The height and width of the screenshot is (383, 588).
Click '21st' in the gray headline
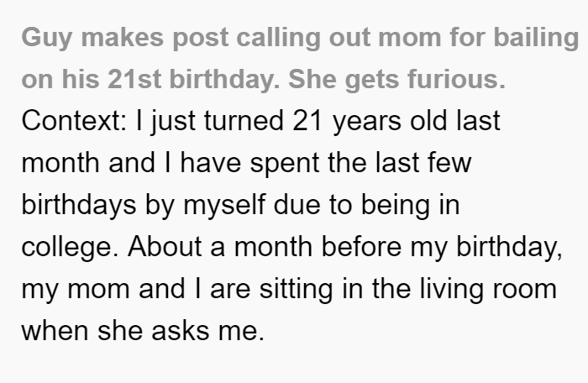[134, 80]
